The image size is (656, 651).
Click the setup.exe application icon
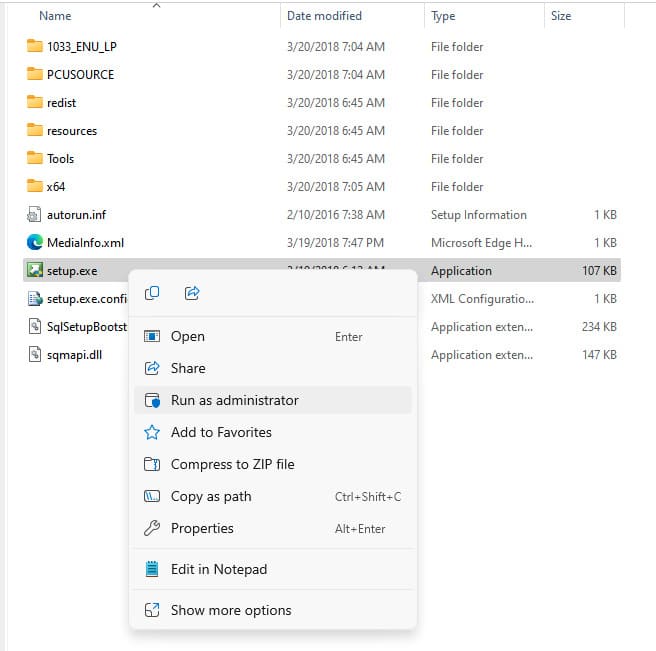(x=34, y=270)
